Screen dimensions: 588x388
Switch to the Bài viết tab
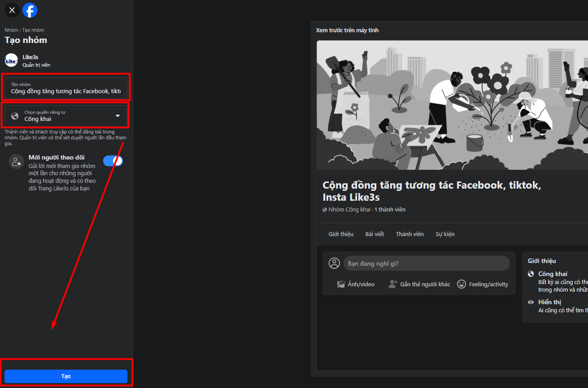(375, 234)
